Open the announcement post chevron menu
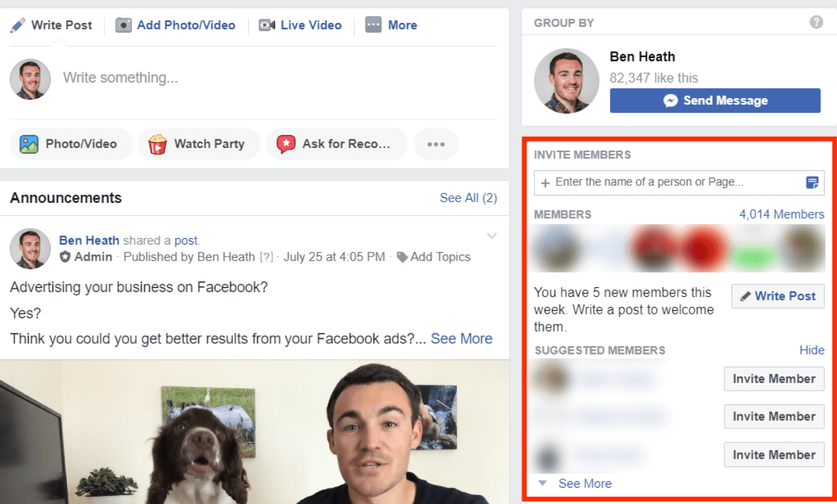This screenshot has width=837, height=504. pyautogui.click(x=492, y=236)
